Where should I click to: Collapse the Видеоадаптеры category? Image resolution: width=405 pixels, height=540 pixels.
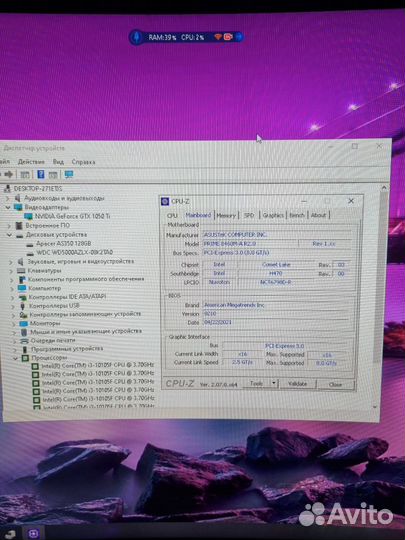click(x=8, y=207)
